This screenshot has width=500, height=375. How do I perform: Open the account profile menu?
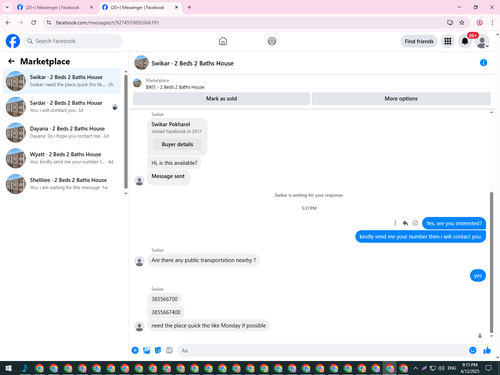click(x=482, y=41)
